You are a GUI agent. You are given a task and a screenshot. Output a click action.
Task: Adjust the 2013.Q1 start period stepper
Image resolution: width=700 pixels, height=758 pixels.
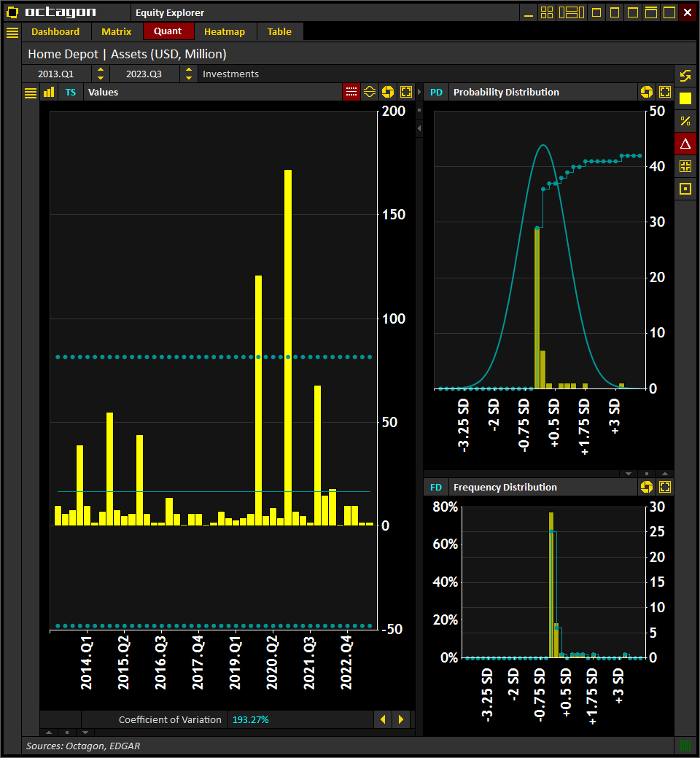(x=101, y=74)
